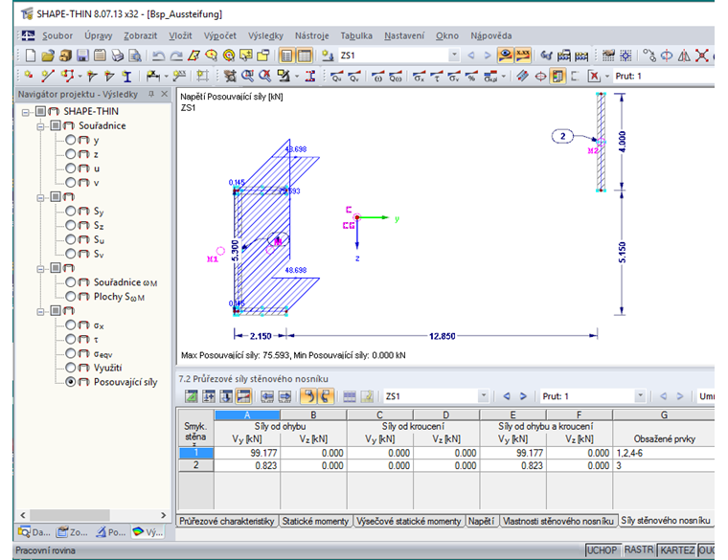Select the σx stress radio button
The image size is (728, 560).
tap(71, 325)
